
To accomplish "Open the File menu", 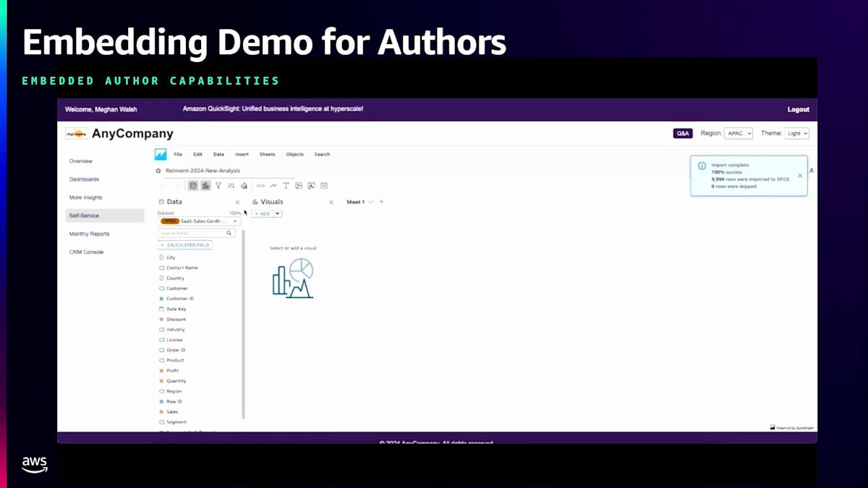I will pyautogui.click(x=178, y=154).
